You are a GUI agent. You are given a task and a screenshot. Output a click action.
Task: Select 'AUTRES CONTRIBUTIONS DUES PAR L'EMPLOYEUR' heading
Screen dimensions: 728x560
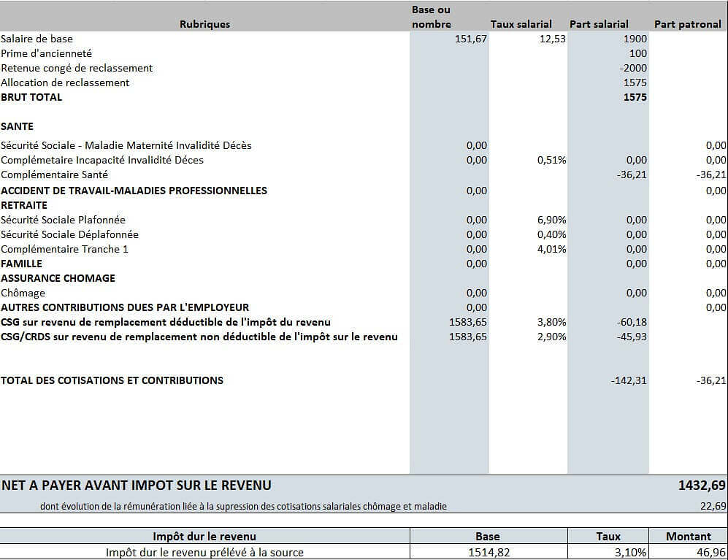pos(125,307)
